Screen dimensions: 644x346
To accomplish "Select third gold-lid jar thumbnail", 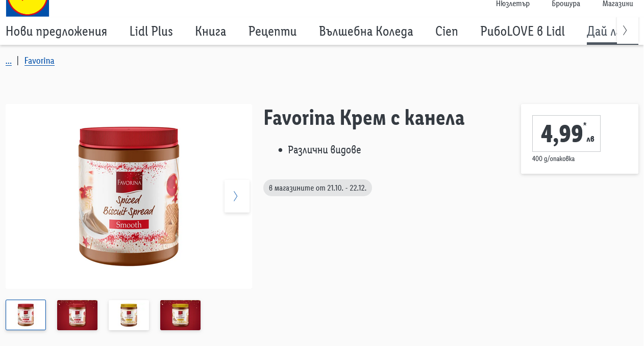I will pyautogui.click(x=129, y=315).
